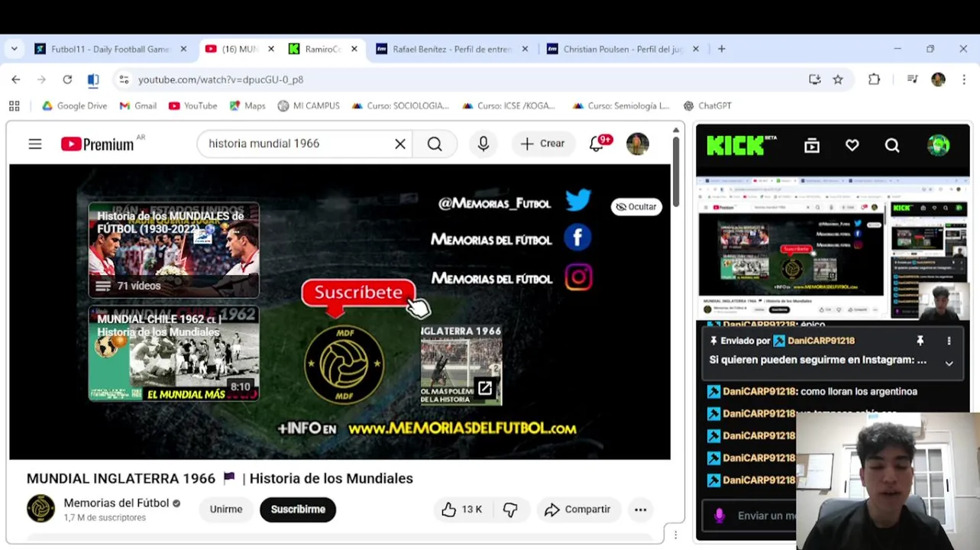Click the Compartir button
This screenshot has width=980, height=550.
[x=578, y=510]
